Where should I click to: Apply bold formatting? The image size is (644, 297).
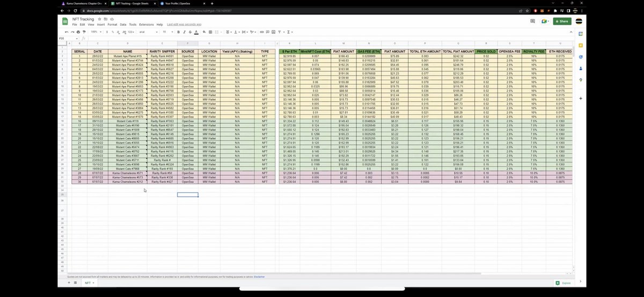point(179,32)
